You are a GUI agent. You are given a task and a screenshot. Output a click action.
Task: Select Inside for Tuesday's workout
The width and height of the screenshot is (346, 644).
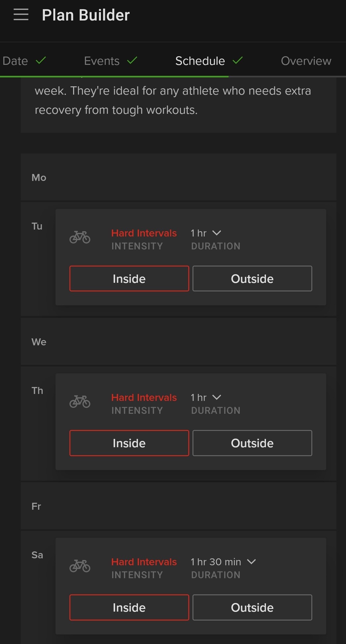[129, 279]
